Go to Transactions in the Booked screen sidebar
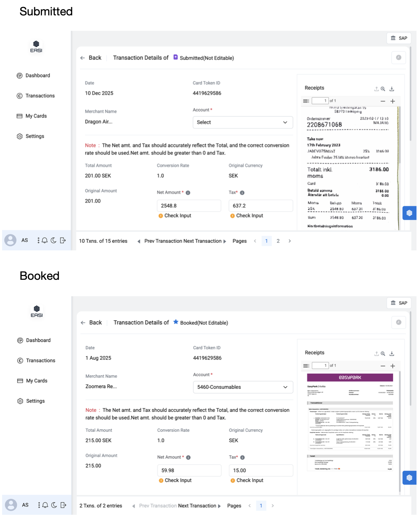This screenshot has width=420, height=519. pyautogui.click(x=41, y=361)
